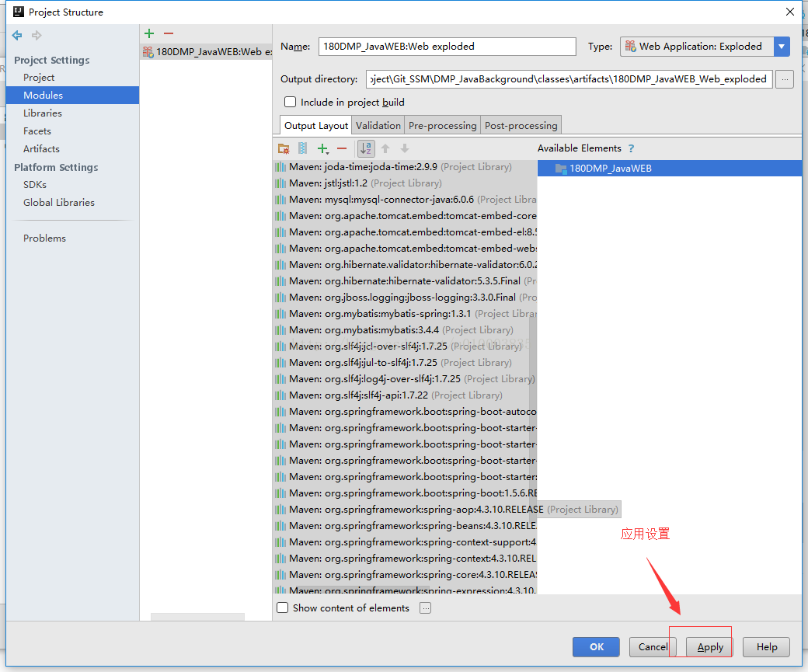Switch to Validation tab
Image resolution: width=808 pixels, height=672 pixels.
pyautogui.click(x=378, y=126)
